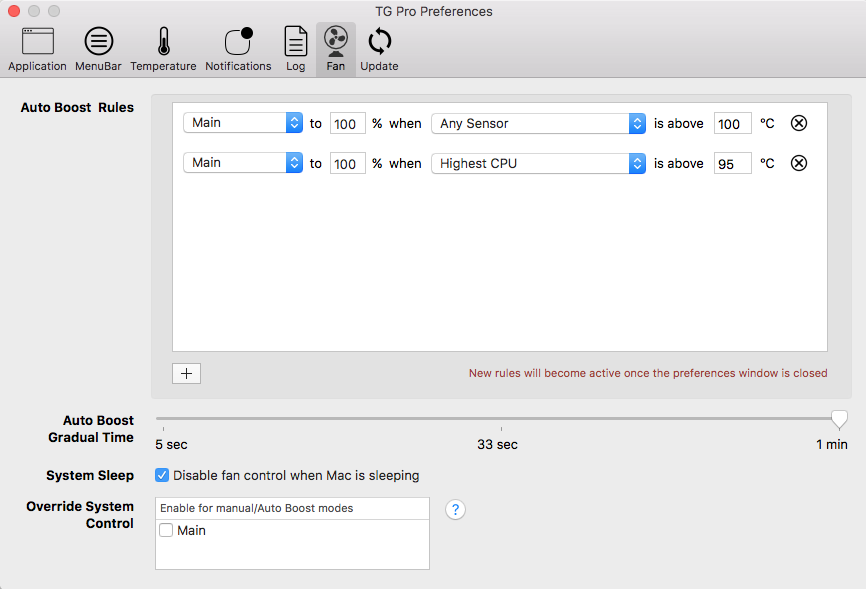Screen dimensions: 866x589
Task: Open the Temperature preferences pane
Action: pos(163,50)
